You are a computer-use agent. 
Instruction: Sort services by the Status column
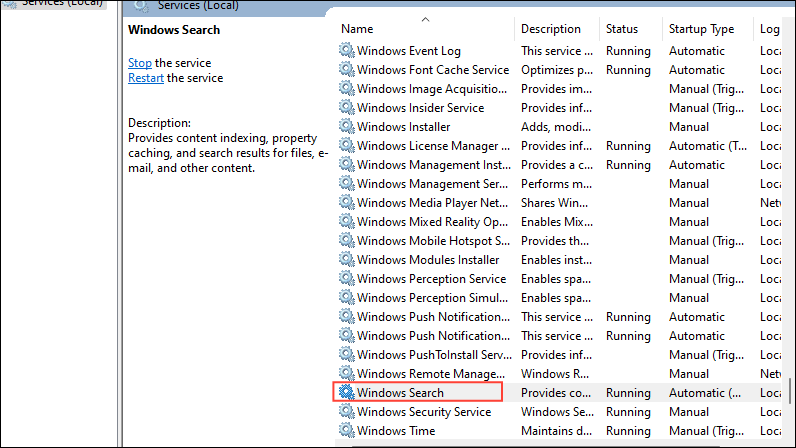click(622, 29)
